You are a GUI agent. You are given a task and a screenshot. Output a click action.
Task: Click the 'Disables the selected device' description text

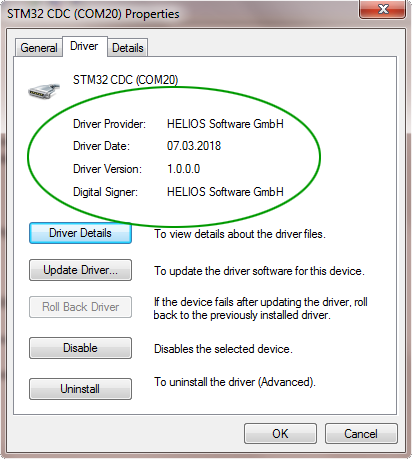[223, 349]
